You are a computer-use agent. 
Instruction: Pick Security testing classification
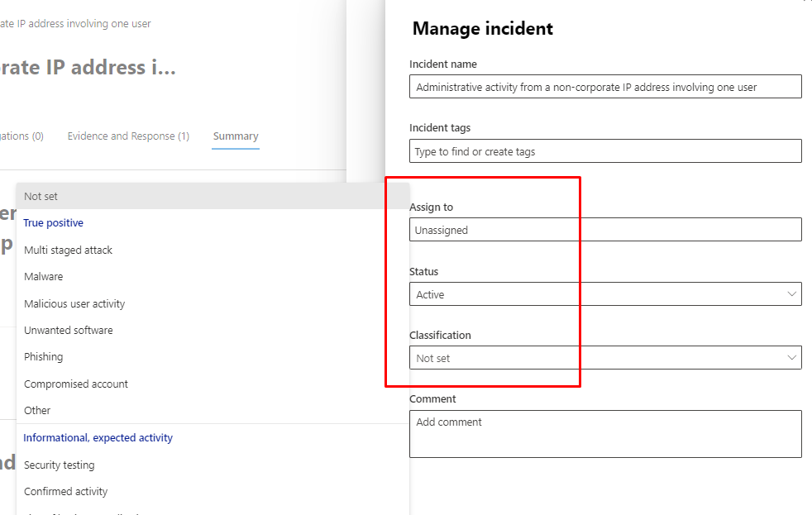click(60, 465)
